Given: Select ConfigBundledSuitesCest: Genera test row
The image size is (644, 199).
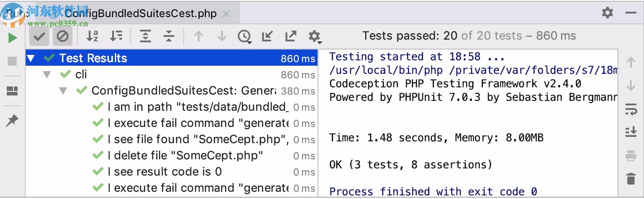Looking at the screenshot, I should [x=172, y=90].
